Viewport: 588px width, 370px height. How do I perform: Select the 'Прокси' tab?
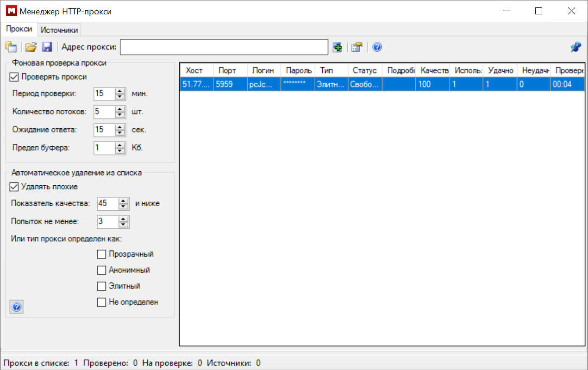(19, 29)
